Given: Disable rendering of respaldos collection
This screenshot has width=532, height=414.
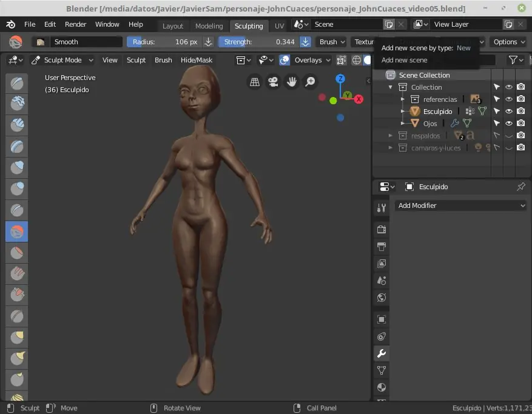Looking at the screenshot, I should point(521,136).
